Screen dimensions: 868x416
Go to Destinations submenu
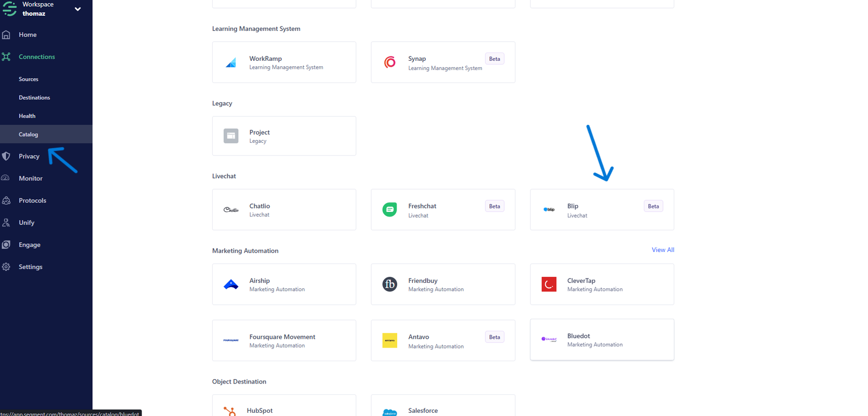(x=34, y=98)
